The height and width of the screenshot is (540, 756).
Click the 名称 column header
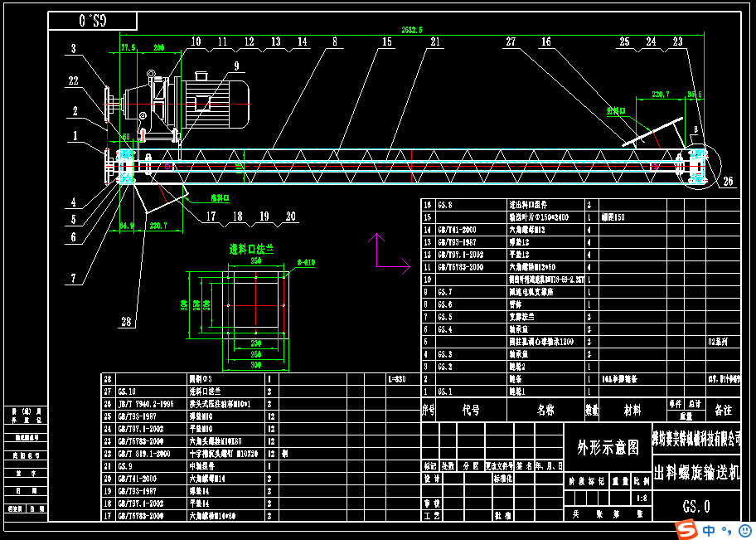(545, 411)
